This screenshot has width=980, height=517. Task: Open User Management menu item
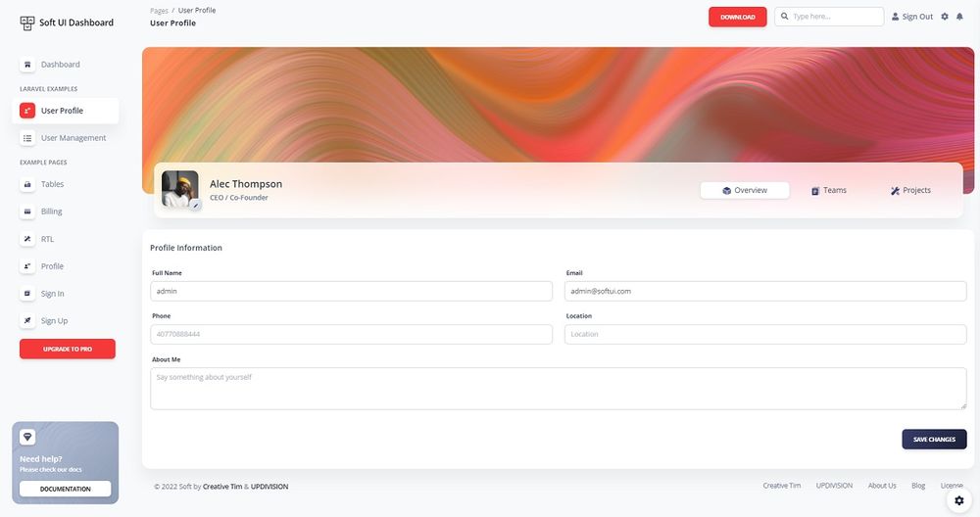[x=65, y=138]
